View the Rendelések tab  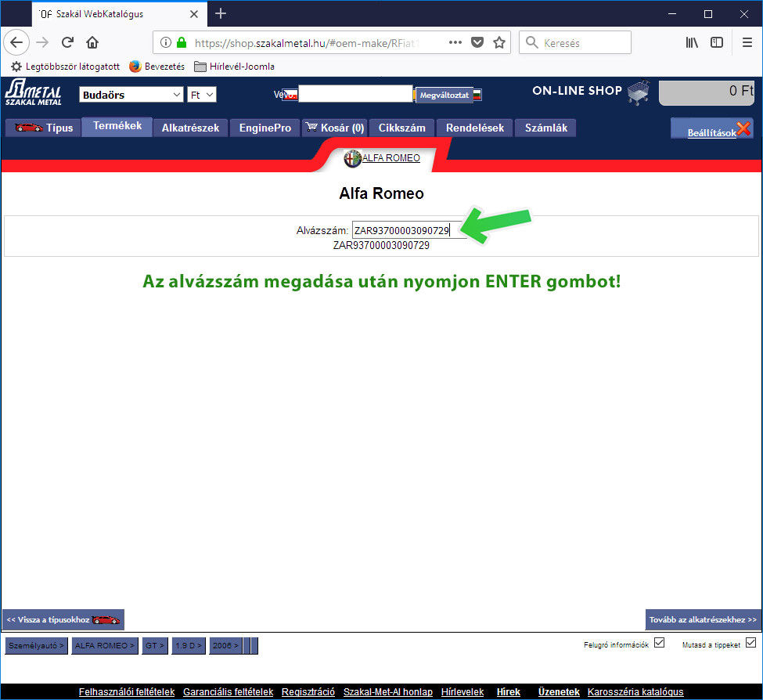tap(475, 128)
